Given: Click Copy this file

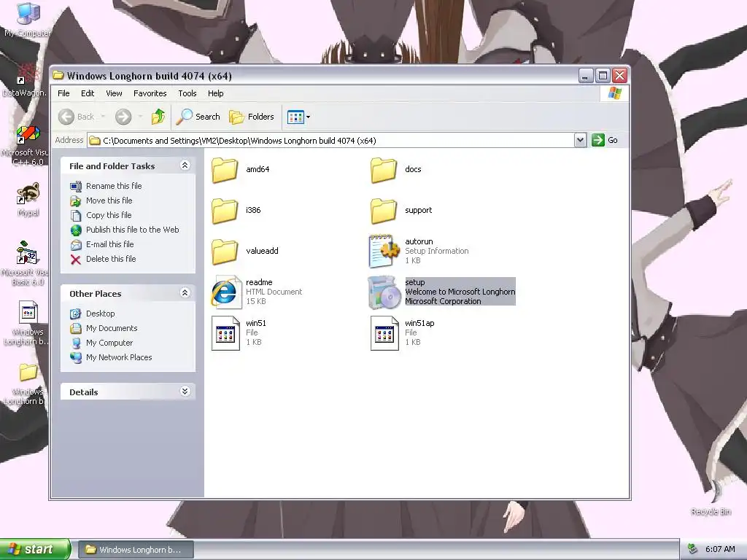Looking at the screenshot, I should (101, 215).
